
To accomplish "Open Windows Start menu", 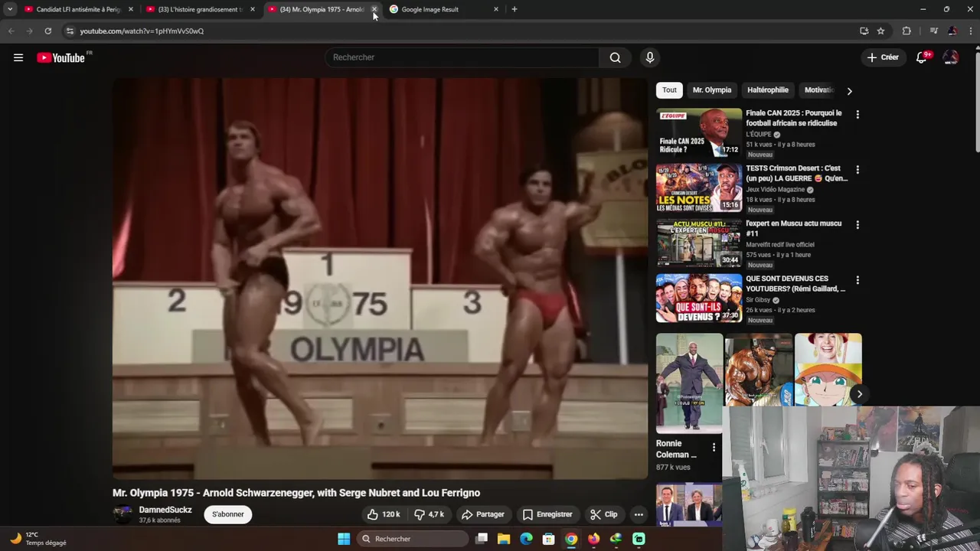I will click(344, 539).
